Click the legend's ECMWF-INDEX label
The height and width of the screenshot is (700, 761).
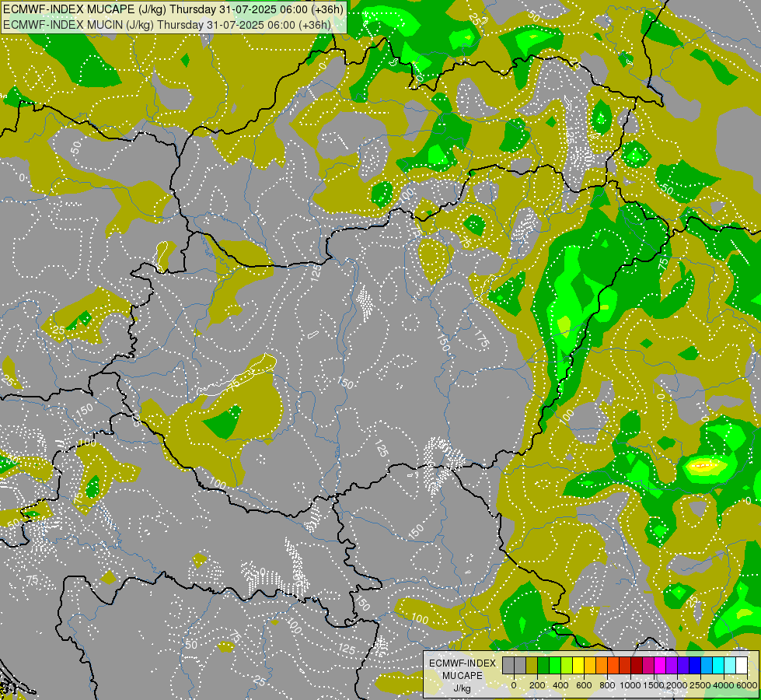coord(463,663)
